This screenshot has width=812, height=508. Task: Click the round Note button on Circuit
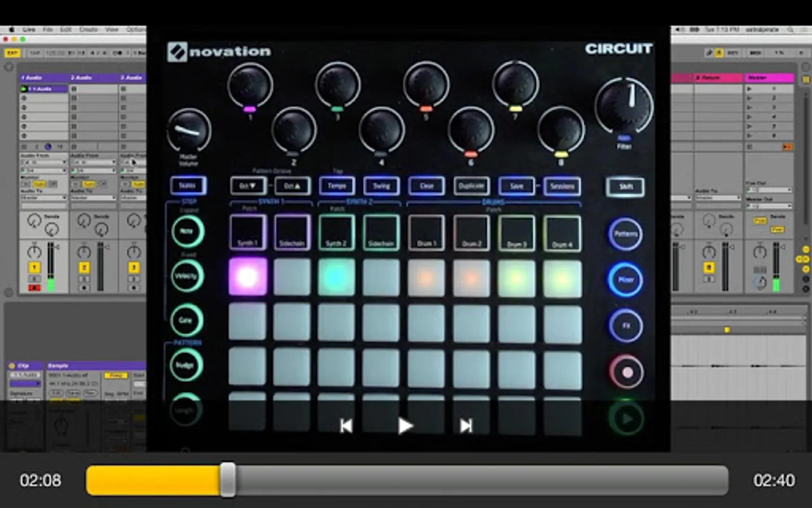[187, 231]
